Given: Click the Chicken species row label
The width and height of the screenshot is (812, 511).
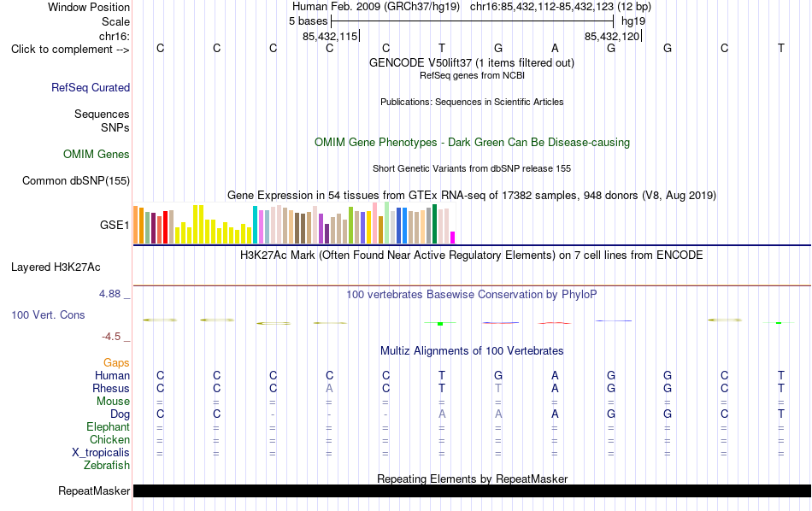Looking at the screenshot, I should pos(109,439).
